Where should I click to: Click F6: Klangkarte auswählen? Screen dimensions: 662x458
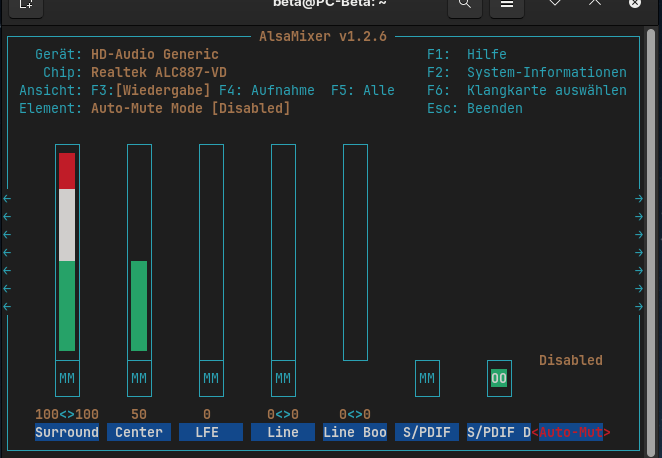pyautogui.click(x=527, y=90)
